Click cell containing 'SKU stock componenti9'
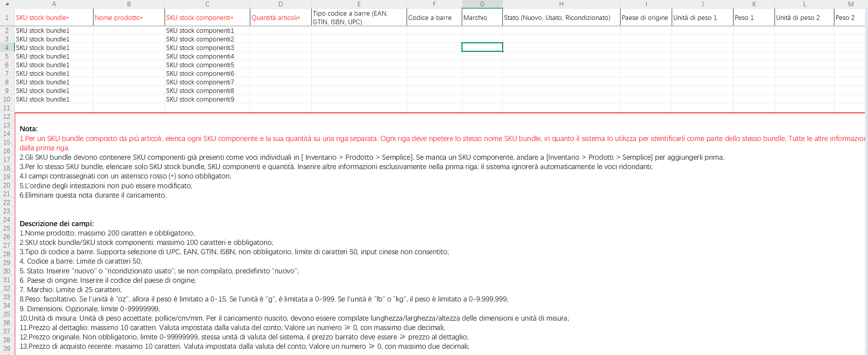 click(207, 99)
